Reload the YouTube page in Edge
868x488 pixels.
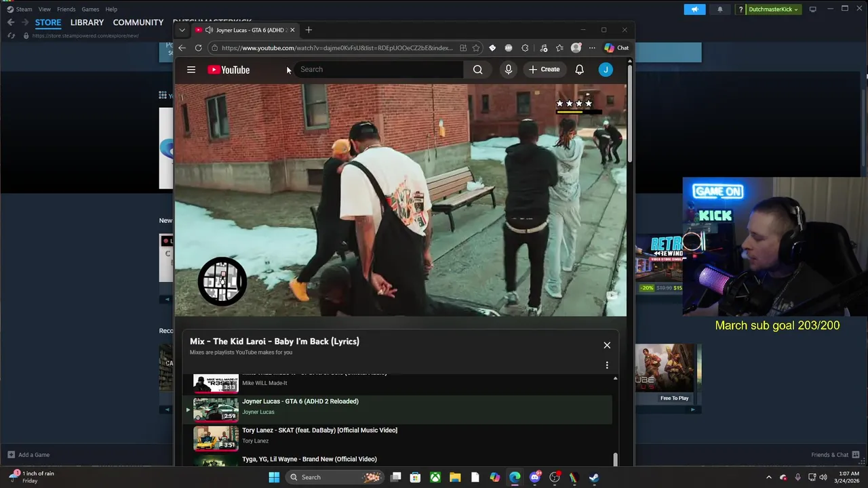[198, 48]
